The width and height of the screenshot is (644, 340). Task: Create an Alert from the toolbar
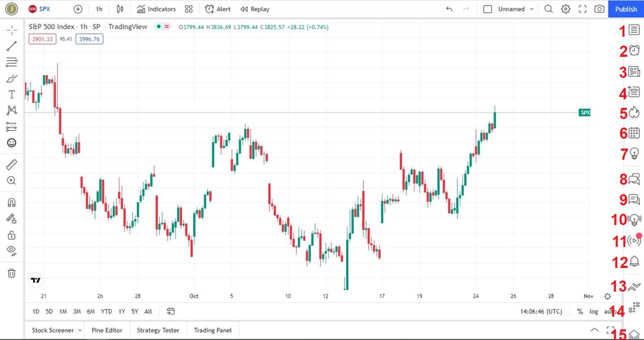218,9
